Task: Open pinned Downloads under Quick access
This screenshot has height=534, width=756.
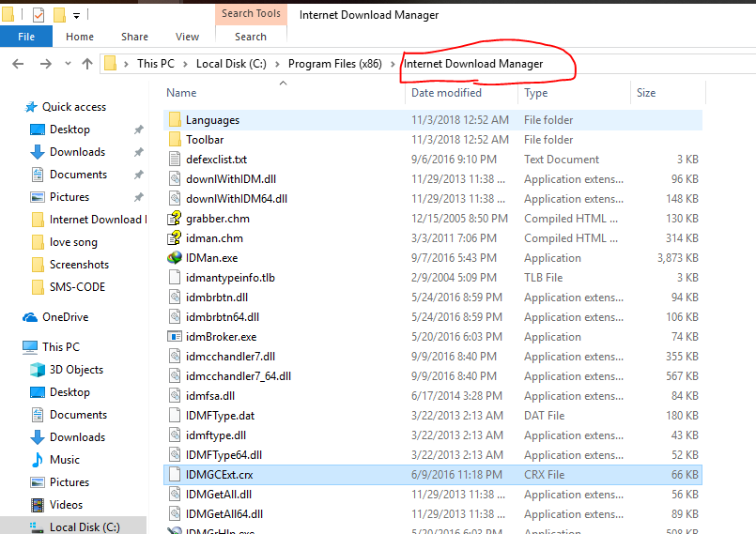Action: coord(77,152)
